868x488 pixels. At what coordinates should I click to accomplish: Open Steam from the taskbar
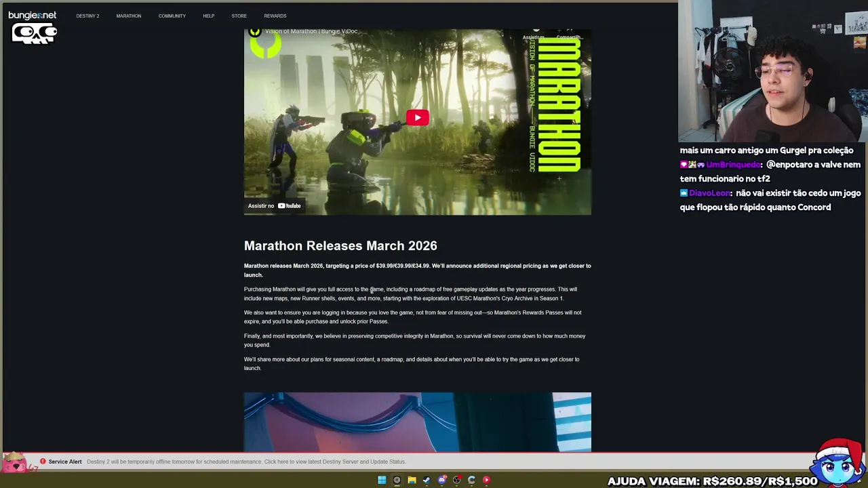(427, 480)
